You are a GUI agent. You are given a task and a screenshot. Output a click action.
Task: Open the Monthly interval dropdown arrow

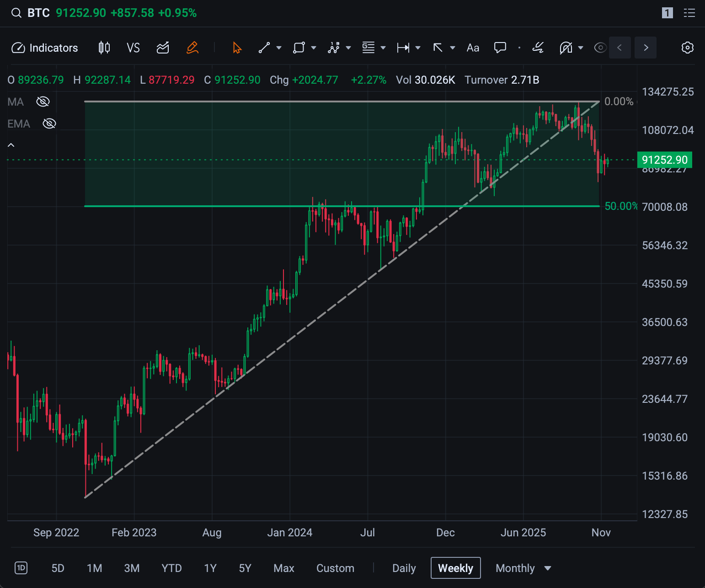click(548, 568)
